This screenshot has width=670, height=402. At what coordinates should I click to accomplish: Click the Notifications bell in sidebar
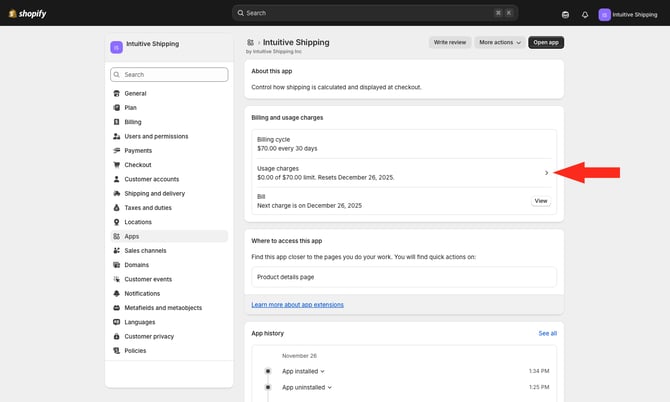pos(116,293)
